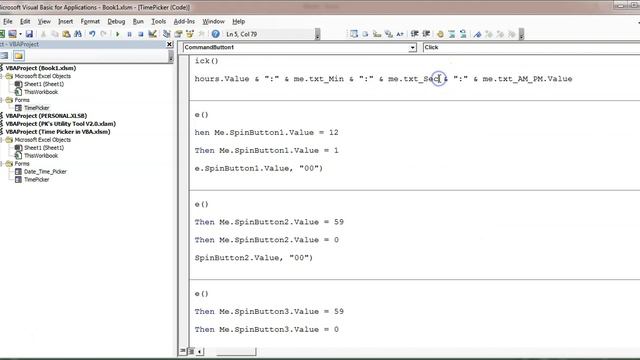This screenshot has width=640, height=360.
Task: Click in code after me.txt_Min
Action: point(345,79)
